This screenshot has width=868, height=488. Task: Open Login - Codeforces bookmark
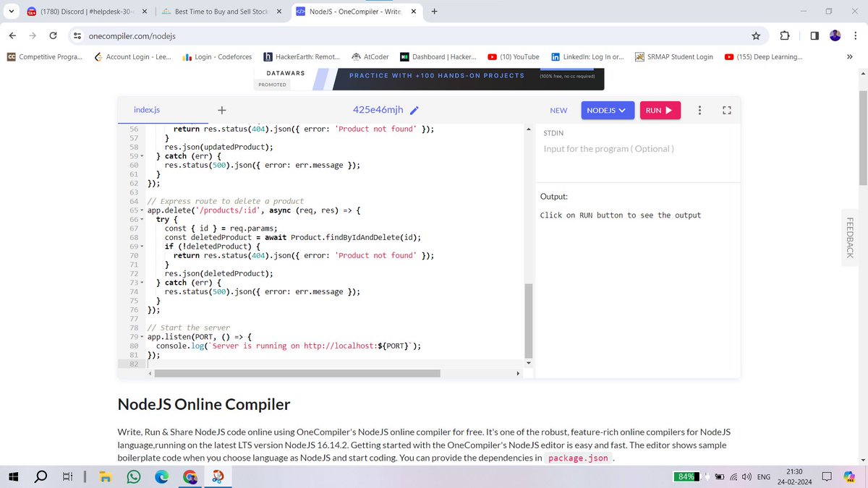[217, 56]
